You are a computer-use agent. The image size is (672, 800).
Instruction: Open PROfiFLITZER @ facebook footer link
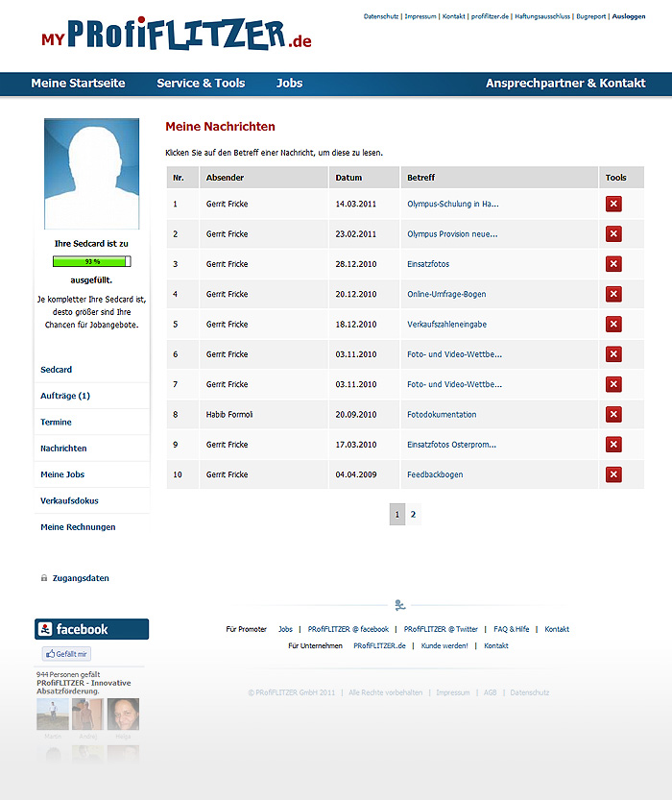348,629
